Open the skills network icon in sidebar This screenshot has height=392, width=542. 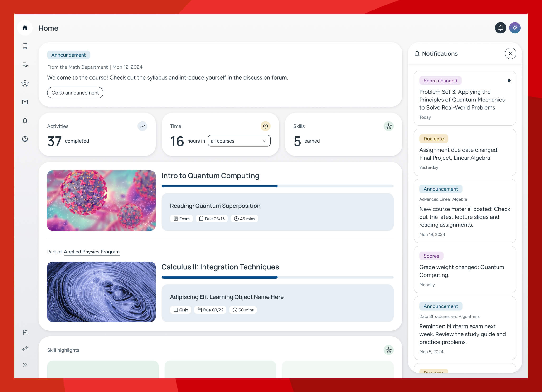pyautogui.click(x=25, y=83)
